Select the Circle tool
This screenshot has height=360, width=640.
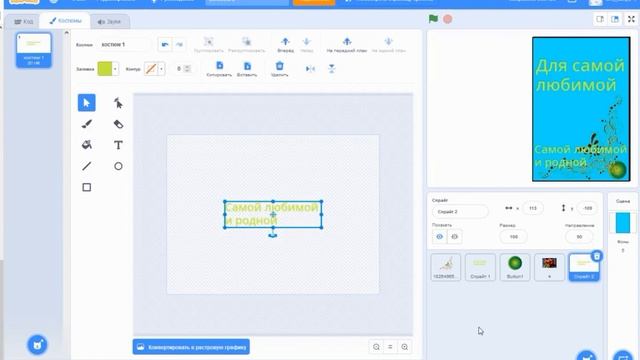(x=118, y=166)
